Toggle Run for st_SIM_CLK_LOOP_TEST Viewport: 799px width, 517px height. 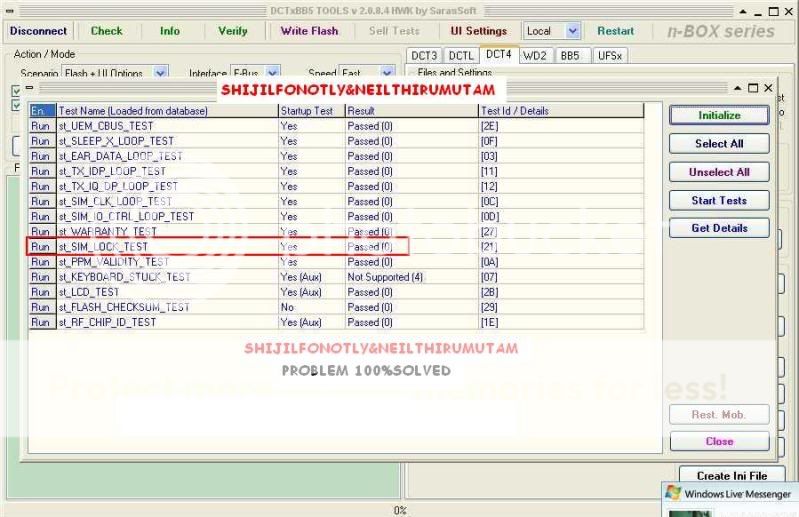coord(41,202)
